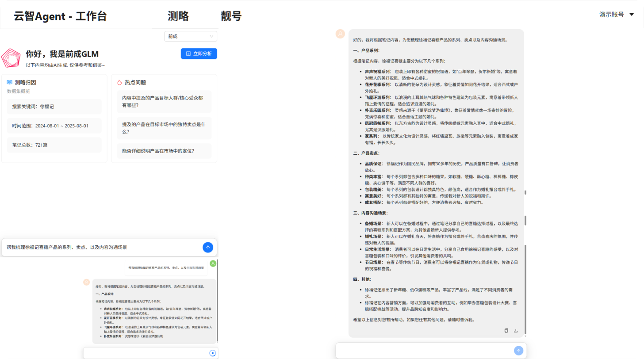The width and height of the screenshot is (644, 359).
Task: Click the fire icon next to 热点问题
Action: 119,82
